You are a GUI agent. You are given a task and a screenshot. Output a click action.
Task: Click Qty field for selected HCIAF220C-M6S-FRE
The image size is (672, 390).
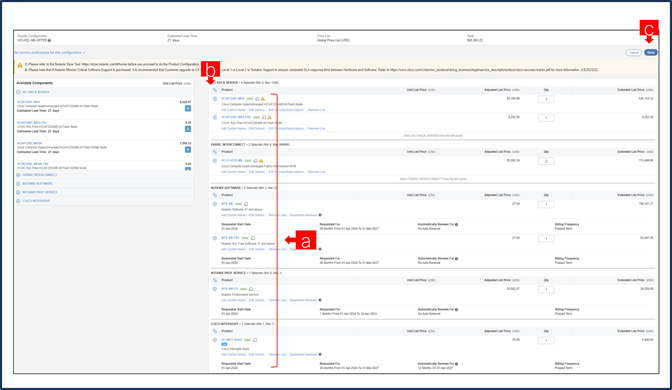[x=546, y=117]
